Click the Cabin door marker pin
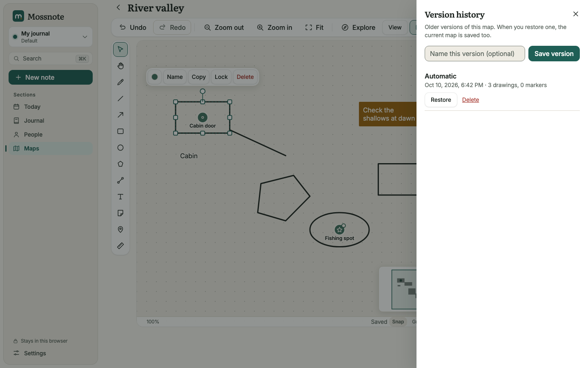This screenshot has height=368, width=588. 203,117
